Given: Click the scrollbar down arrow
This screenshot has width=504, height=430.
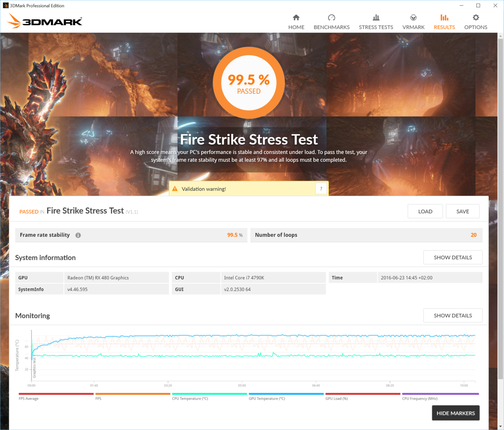Looking at the screenshot, I should pos(500,426).
